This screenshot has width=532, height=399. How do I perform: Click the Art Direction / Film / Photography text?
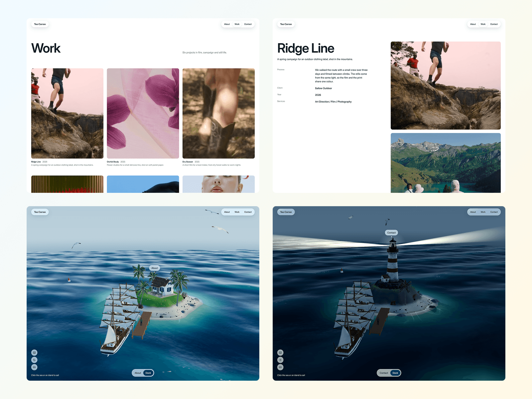click(333, 102)
